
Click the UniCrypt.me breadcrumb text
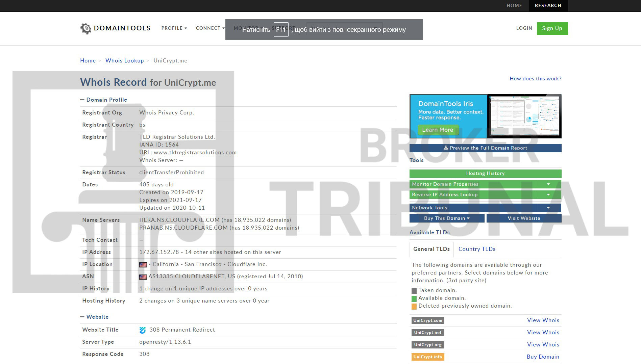pos(170,61)
